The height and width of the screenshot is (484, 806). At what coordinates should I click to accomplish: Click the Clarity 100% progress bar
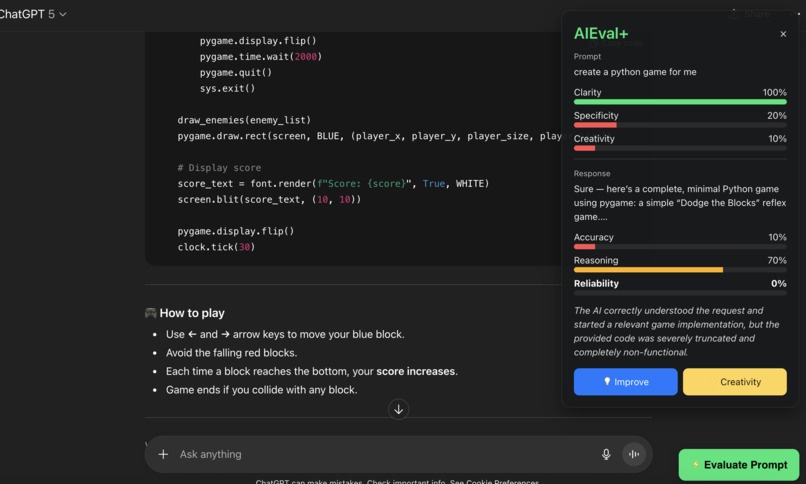680,102
